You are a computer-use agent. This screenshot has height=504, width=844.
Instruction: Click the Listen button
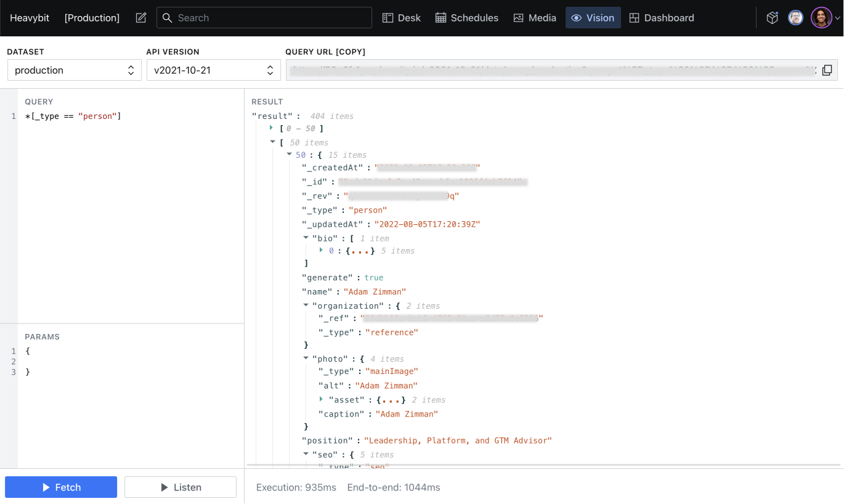click(x=181, y=487)
